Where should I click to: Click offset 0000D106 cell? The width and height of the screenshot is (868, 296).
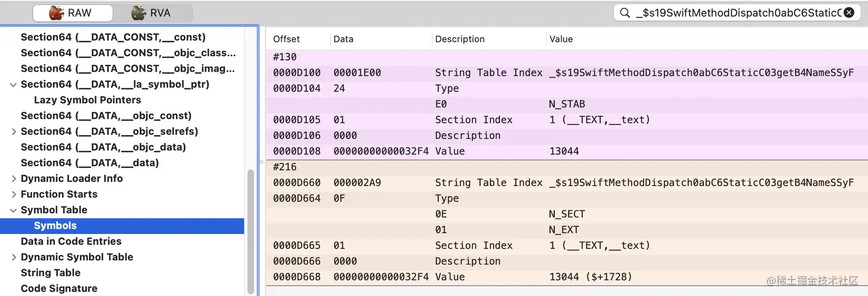click(x=297, y=135)
